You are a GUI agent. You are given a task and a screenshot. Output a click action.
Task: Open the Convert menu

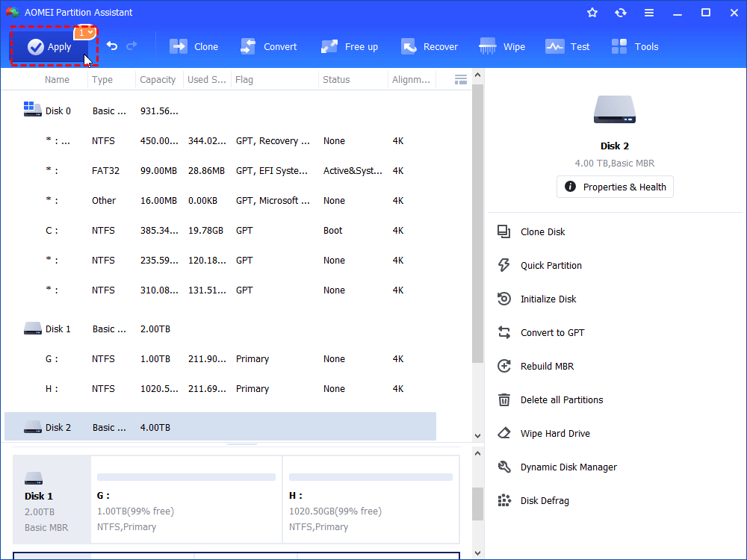[269, 46]
